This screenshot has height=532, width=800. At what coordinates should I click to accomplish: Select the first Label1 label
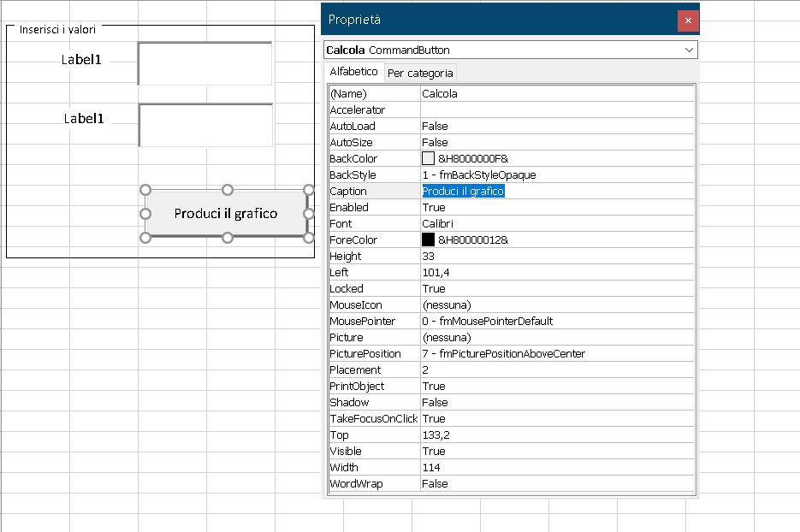coord(81,60)
